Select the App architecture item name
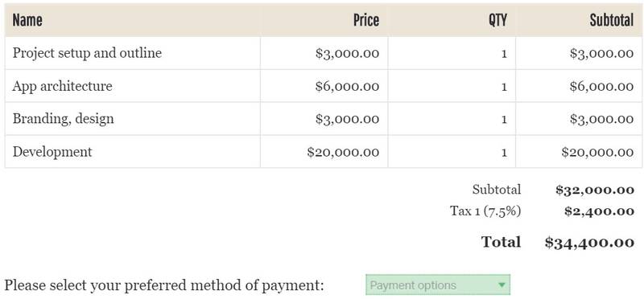The width and height of the screenshot is (644, 299). [62, 86]
